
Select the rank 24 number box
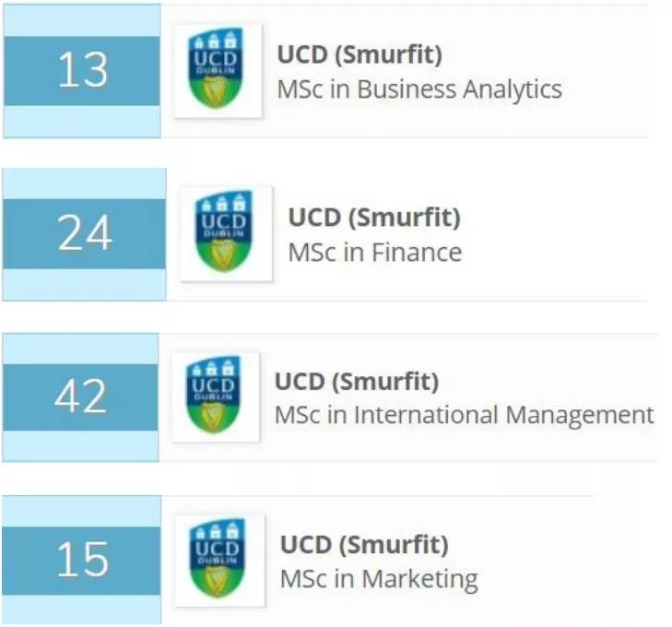(84, 233)
